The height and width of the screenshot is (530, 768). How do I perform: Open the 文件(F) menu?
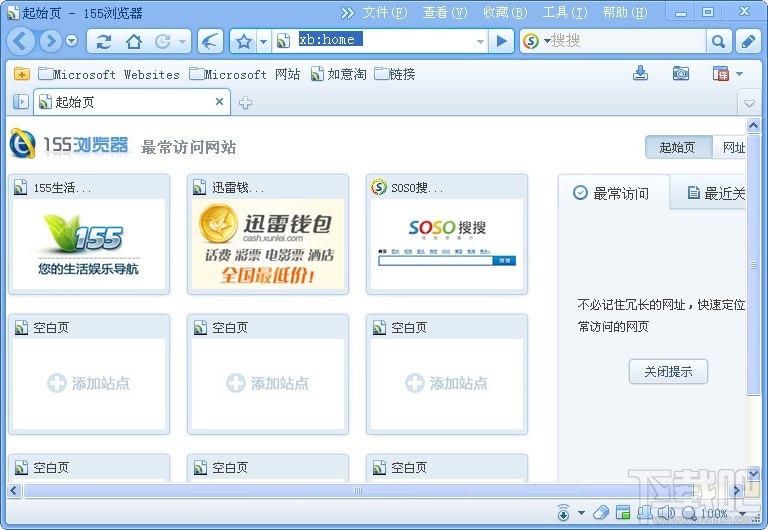384,12
